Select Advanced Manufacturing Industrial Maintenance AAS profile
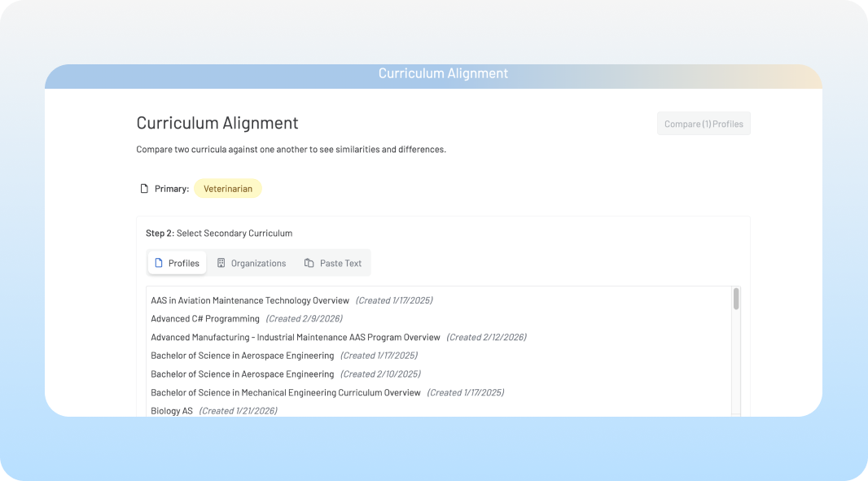 click(295, 337)
